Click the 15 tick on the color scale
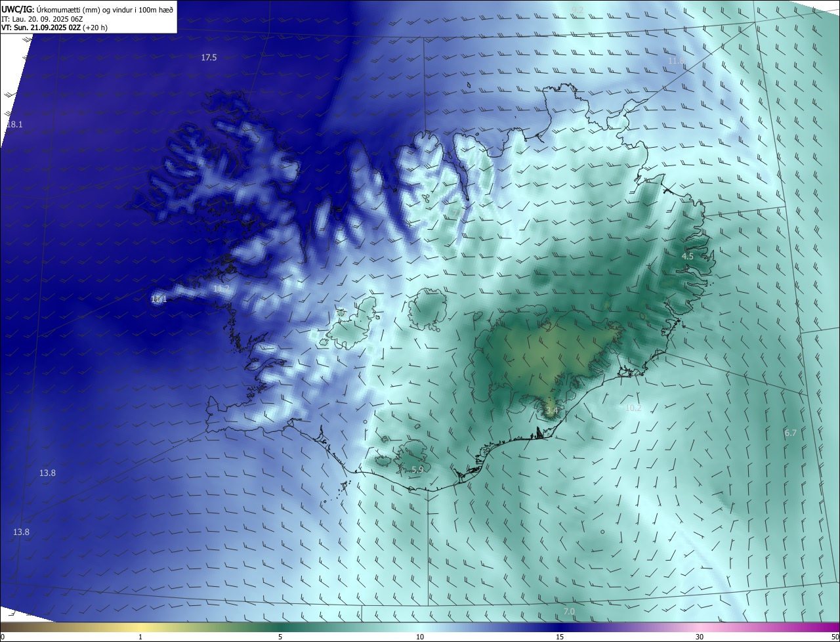Screen dimensions: 840x642 (560, 637)
